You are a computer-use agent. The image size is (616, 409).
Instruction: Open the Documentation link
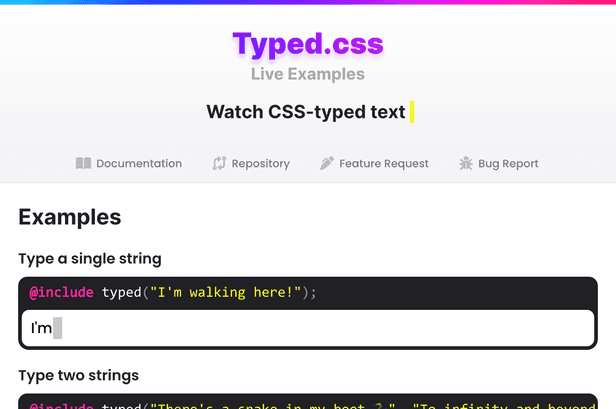pyautogui.click(x=139, y=163)
